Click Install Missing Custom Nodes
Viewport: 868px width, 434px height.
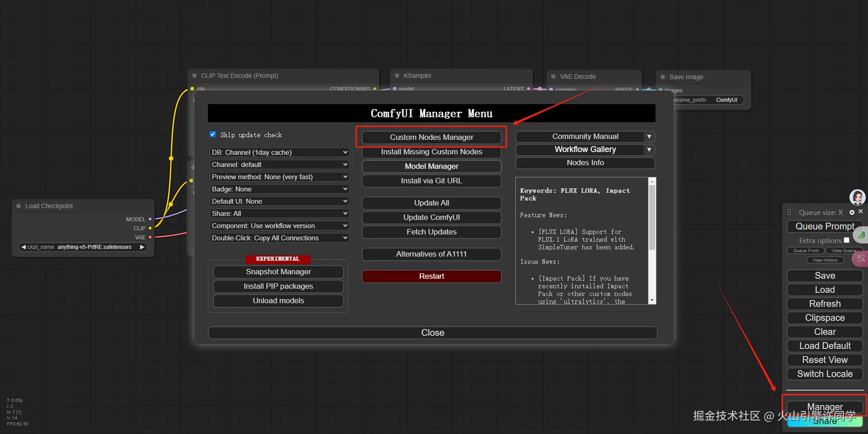tap(432, 152)
